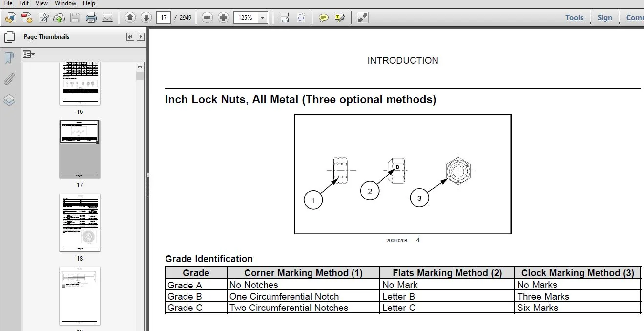Select the Highlight Text tool

[340, 18]
